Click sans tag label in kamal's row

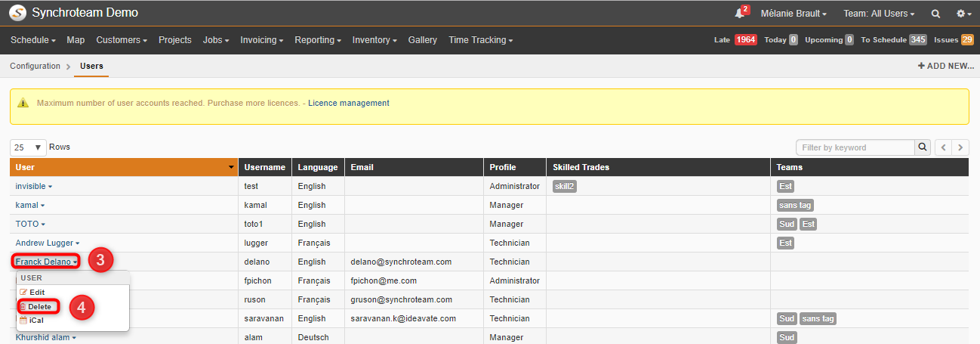[x=795, y=205]
